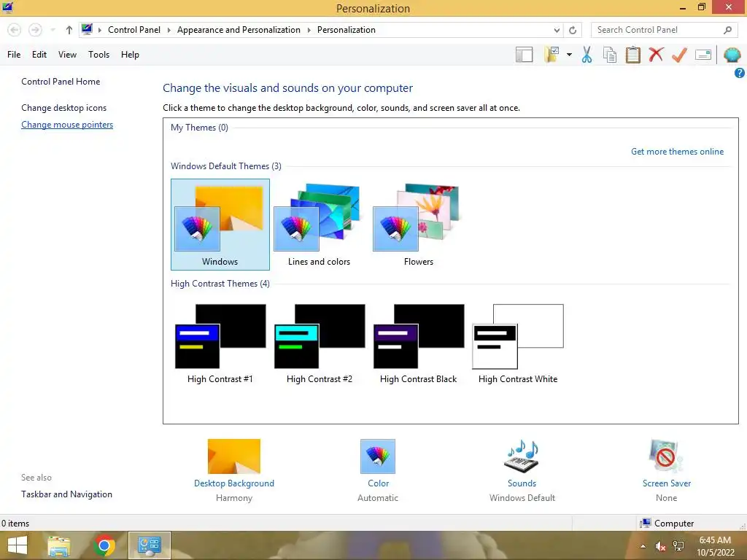Screen dimensions: 747x560
Task: Open the Help menu
Action: [130, 55]
